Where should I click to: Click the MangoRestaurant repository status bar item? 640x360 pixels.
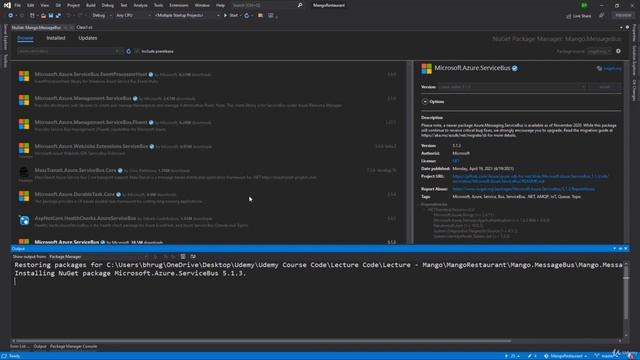(x=566, y=356)
